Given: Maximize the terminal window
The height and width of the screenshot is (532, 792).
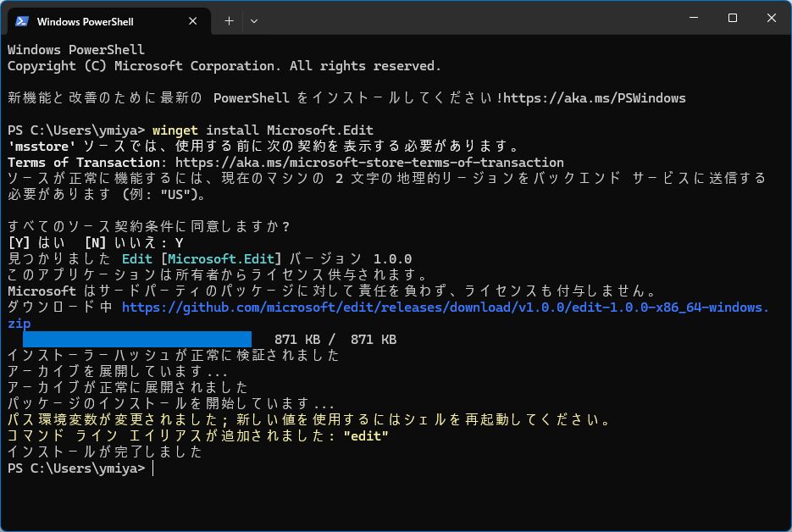Looking at the screenshot, I should pyautogui.click(x=733, y=18).
